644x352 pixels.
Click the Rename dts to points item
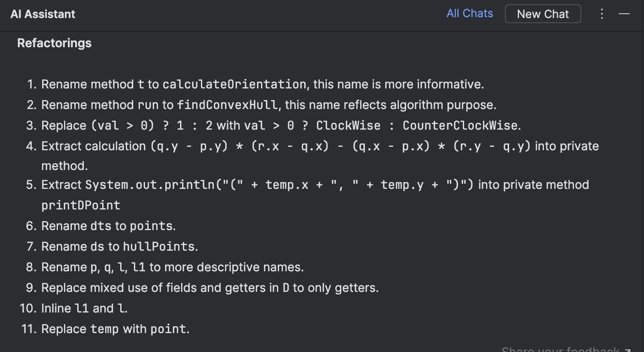109,226
